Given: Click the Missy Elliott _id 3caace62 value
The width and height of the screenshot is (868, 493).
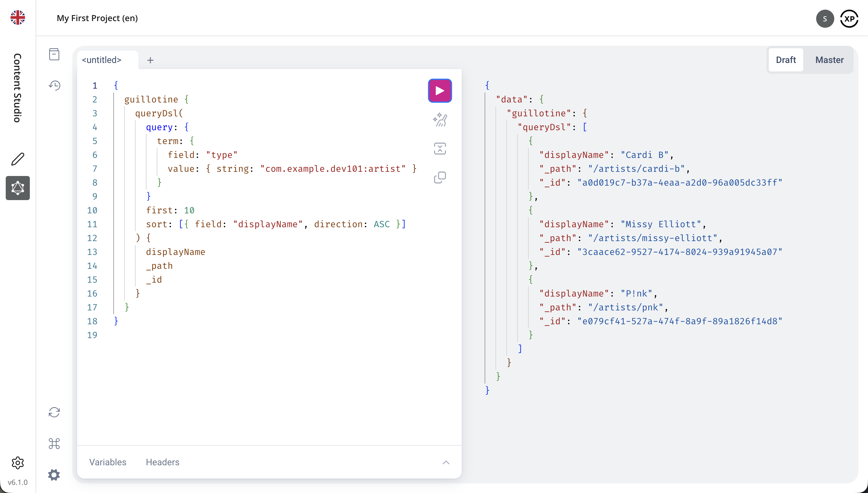Looking at the screenshot, I should coord(680,252).
